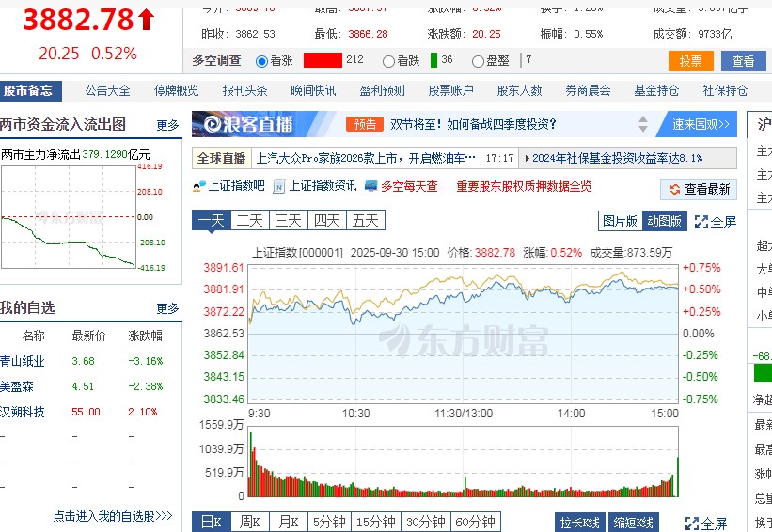Click the 多空每天查 monitor icon
Screen dimensions: 772x532
370,187
